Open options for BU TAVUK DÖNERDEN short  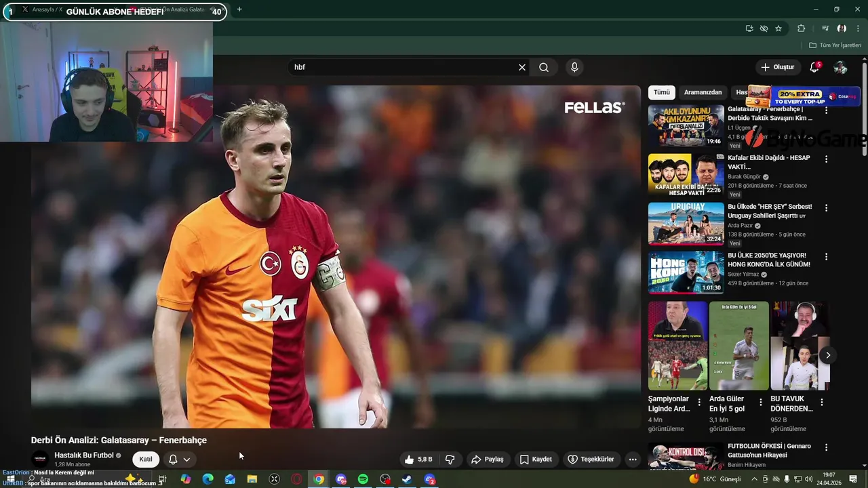(x=822, y=403)
